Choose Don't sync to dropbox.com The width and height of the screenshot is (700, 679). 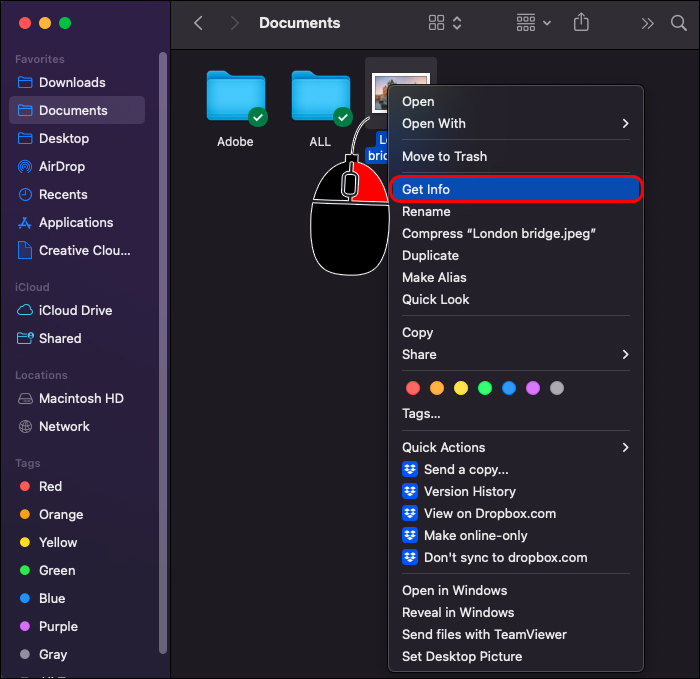point(516,557)
